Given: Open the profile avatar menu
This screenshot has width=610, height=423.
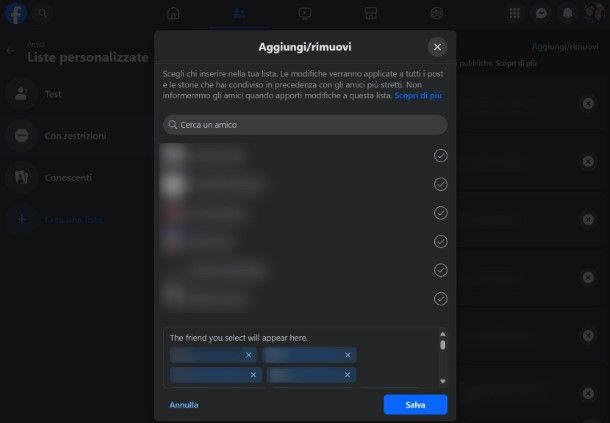Looking at the screenshot, I should coord(594,13).
